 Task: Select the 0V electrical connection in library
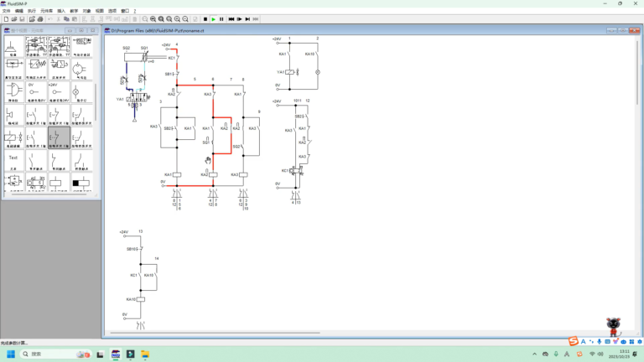(x=37, y=92)
